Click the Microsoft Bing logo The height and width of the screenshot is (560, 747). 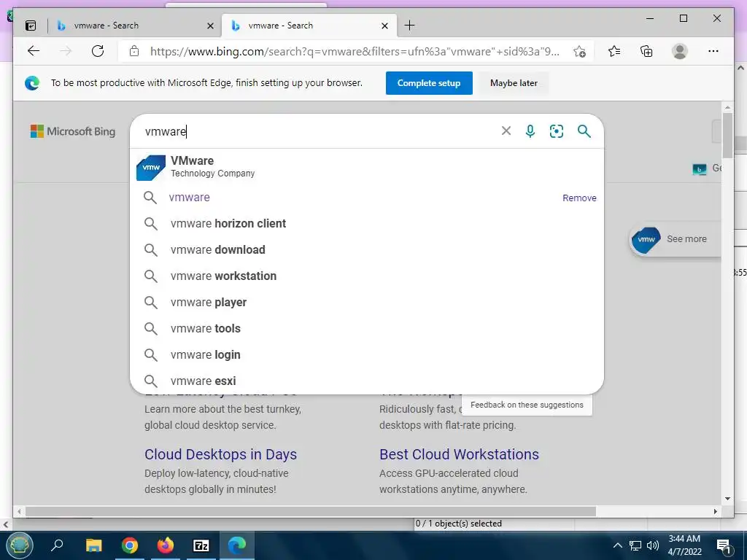point(73,131)
